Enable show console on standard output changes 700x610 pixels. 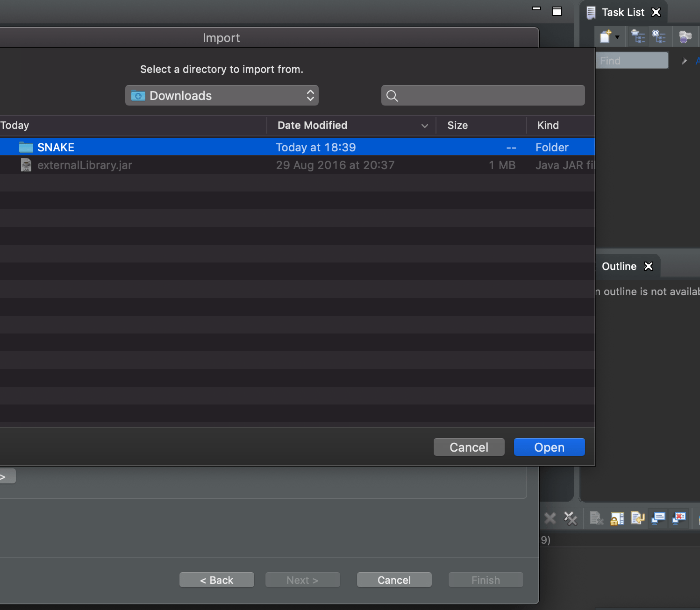[x=658, y=518]
